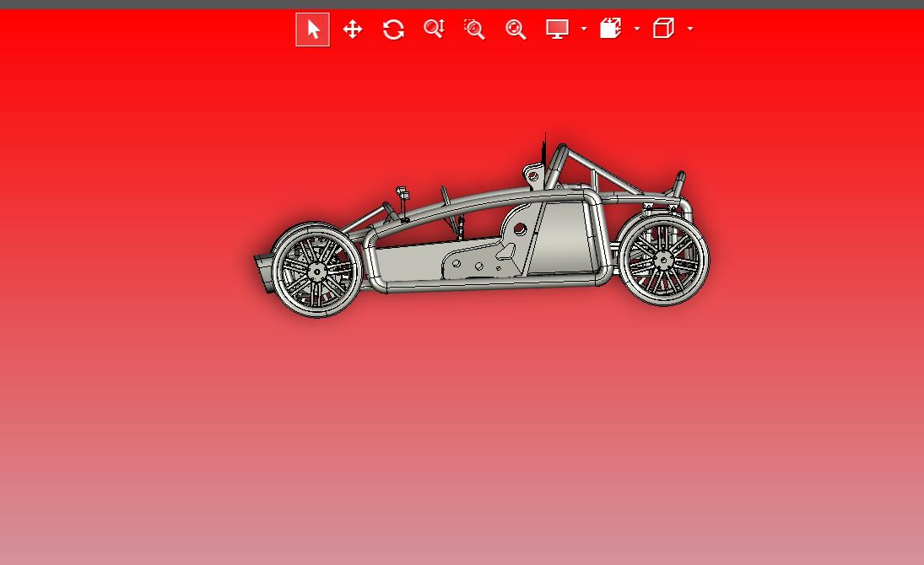Viewport: 924px width, 565px height.
Task: Pick the Zoom in/out magnifier tool
Action: click(x=435, y=29)
